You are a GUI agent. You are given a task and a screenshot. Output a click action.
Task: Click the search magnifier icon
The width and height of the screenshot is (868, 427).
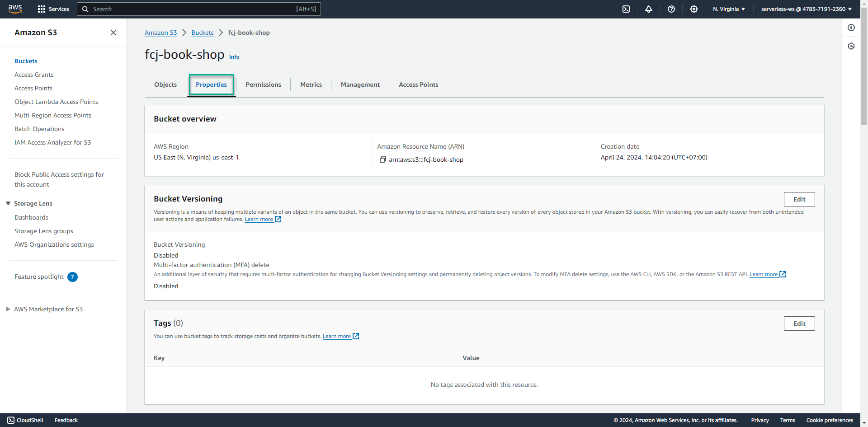coord(85,9)
